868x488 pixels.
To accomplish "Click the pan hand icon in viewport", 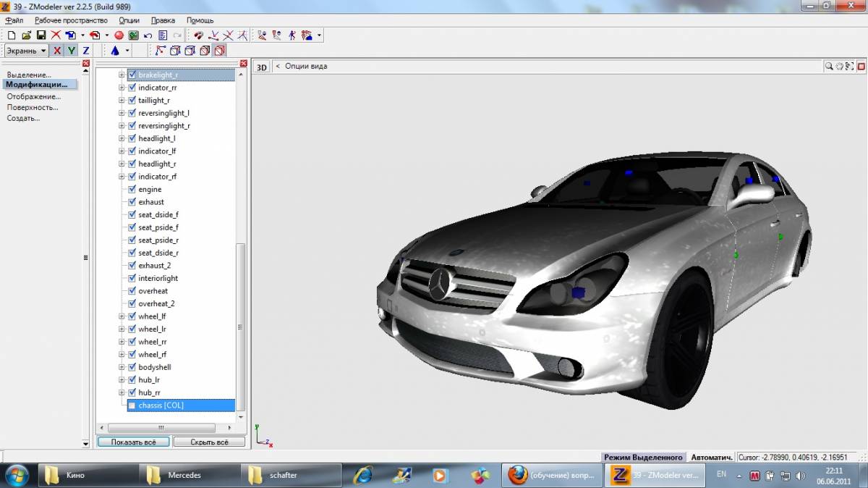I will coord(840,67).
